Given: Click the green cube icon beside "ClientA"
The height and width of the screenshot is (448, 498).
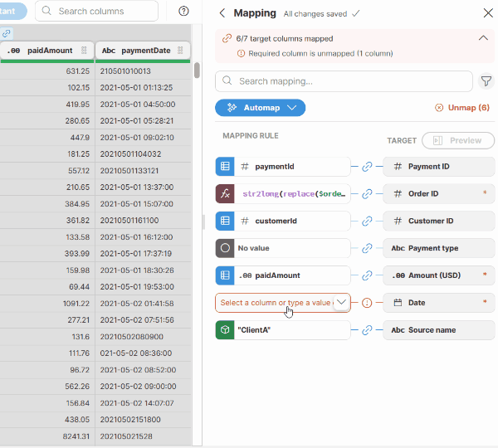Looking at the screenshot, I should [x=224, y=330].
